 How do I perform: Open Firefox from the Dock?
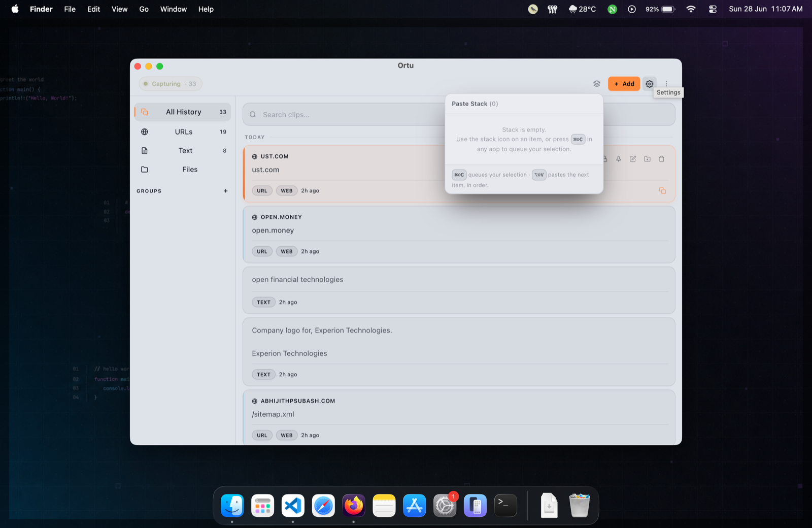point(354,506)
